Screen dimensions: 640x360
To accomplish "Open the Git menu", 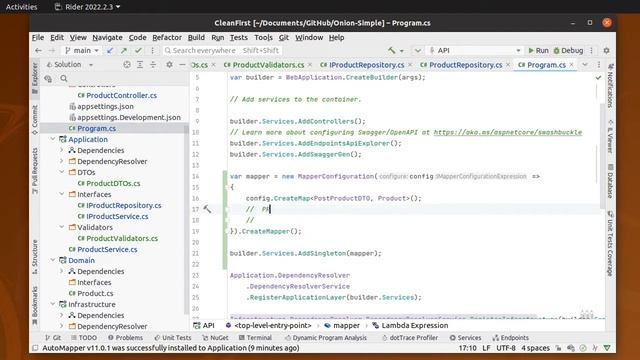I will [284, 38].
